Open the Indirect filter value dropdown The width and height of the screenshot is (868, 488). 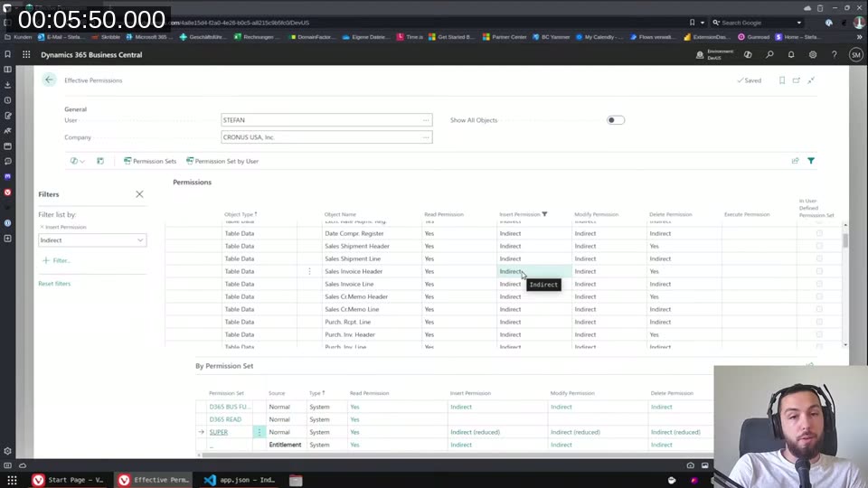click(140, 240)
